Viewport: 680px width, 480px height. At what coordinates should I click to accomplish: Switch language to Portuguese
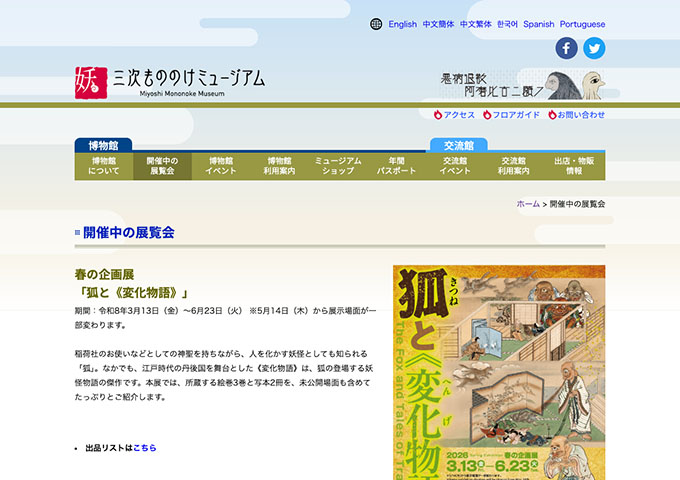click(582, 24)
